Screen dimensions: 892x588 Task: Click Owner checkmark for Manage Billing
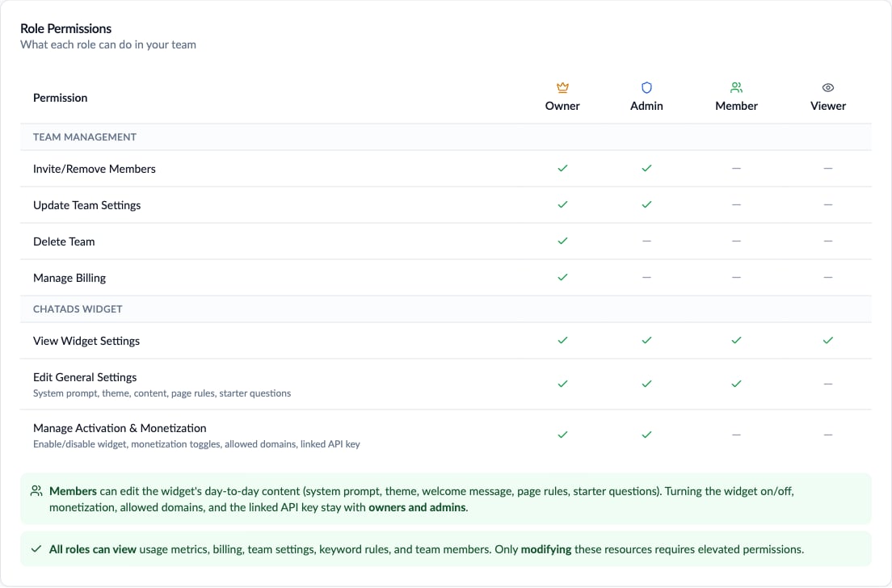pos(562,278)
